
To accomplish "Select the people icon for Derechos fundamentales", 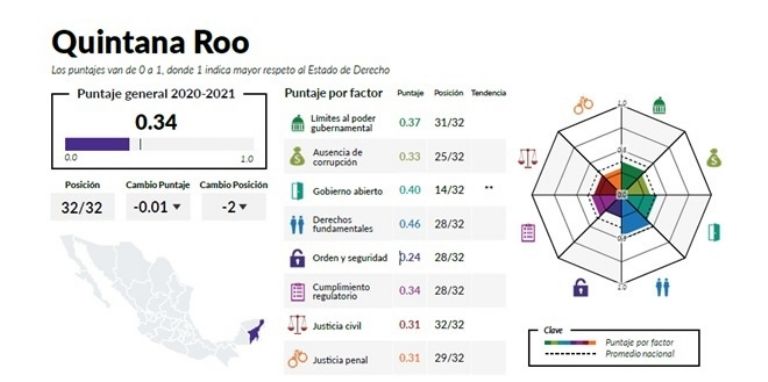I will pyautogui.click(x=297, y=225).
